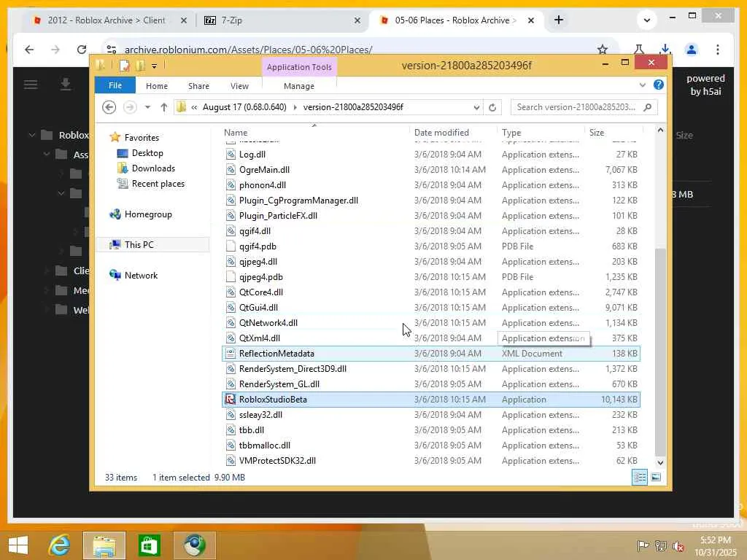Click scroll-down arrow of file list
The height and width of the screenshot is (560, 747).
pyautogui.click(x=660, y=462)
